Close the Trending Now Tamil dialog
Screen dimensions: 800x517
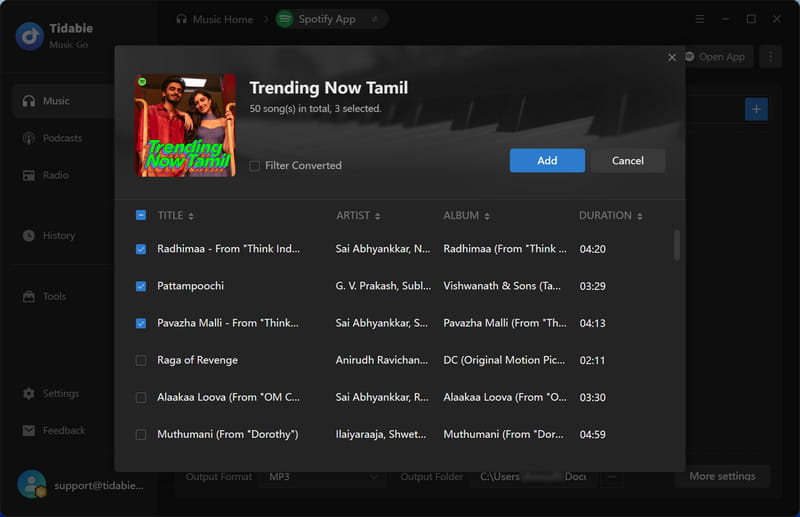coord(672,58)
